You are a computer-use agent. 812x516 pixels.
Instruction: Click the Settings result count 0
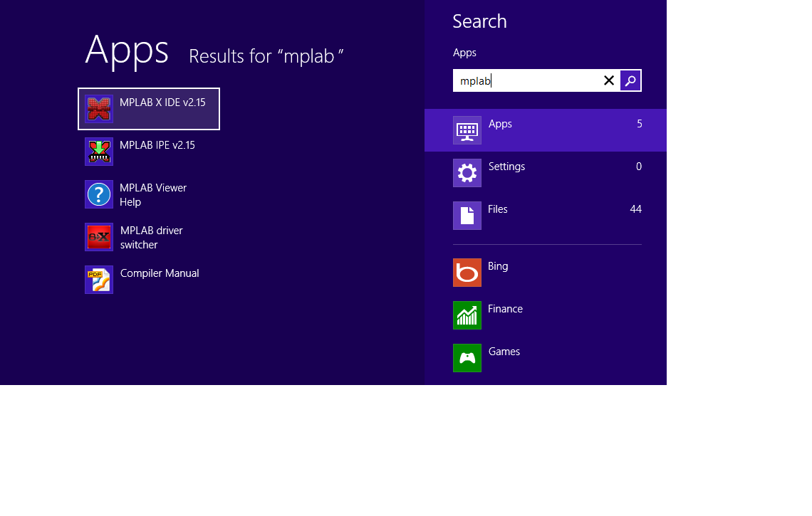(638, 167)
